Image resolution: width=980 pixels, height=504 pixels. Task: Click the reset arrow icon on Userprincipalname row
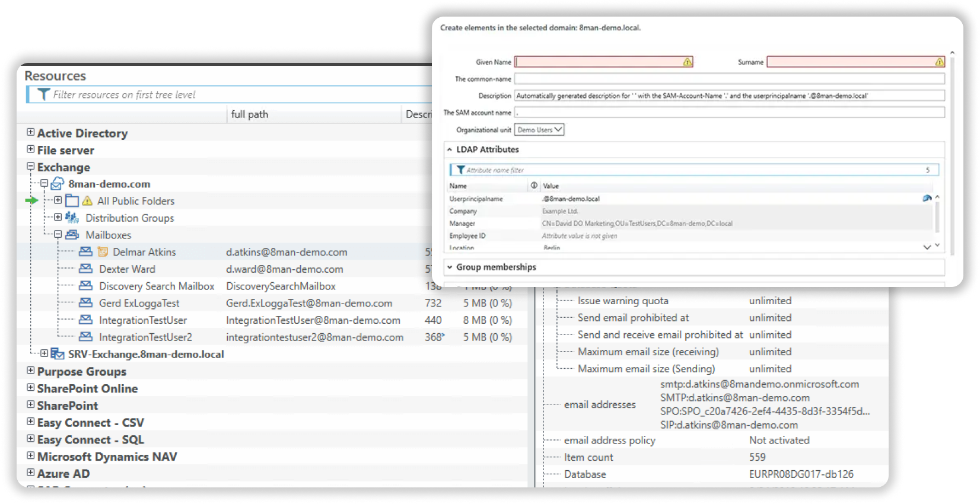[x=927, y=198]
